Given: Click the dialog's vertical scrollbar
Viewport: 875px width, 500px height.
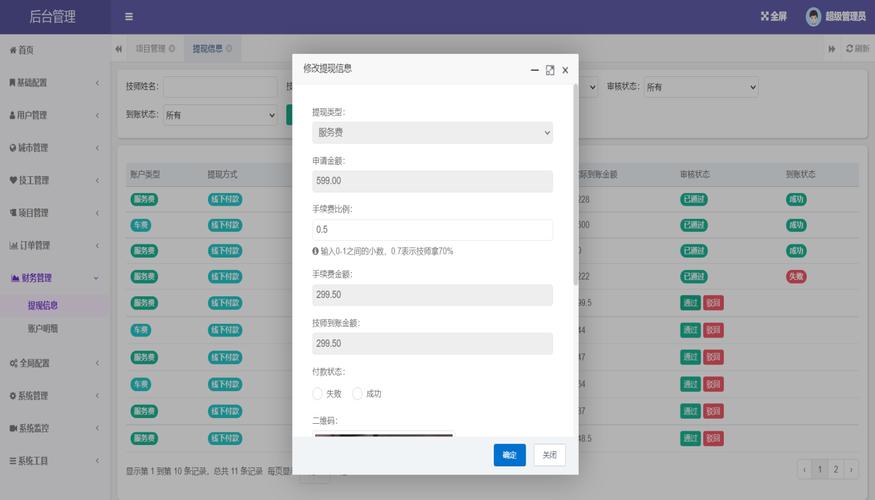Looking at the screenshot, I should (575, 184).
